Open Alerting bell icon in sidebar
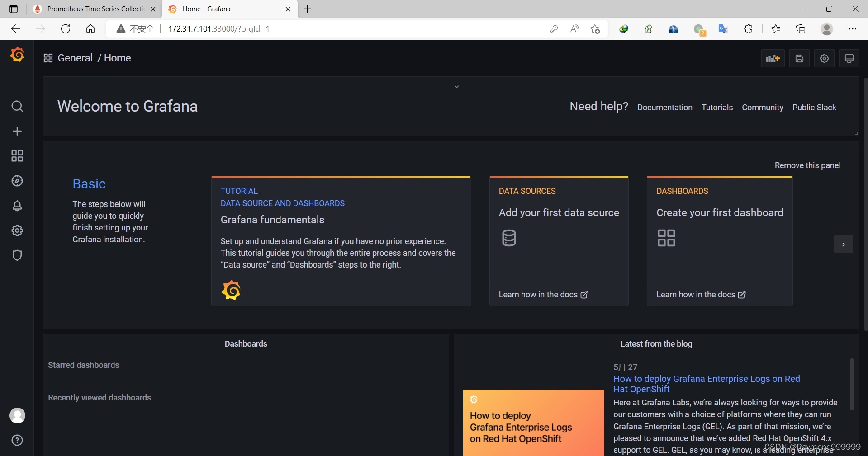Image resolution: width=868 pixels, height=456 pixels. [x=17, y=206]
